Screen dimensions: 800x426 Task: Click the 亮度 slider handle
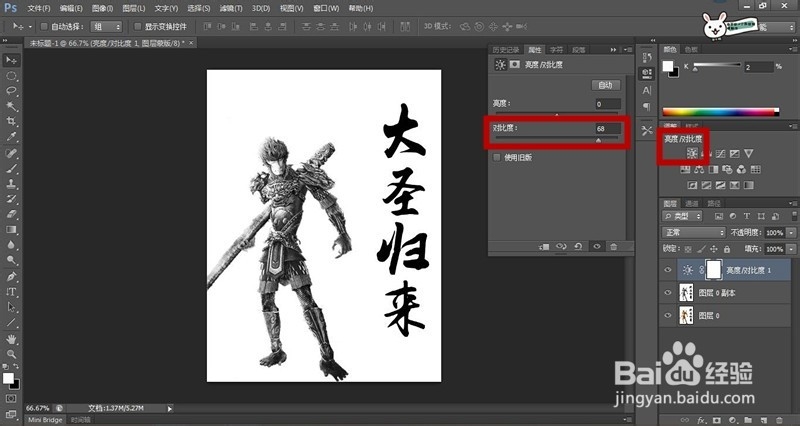(x=557, y=115)
